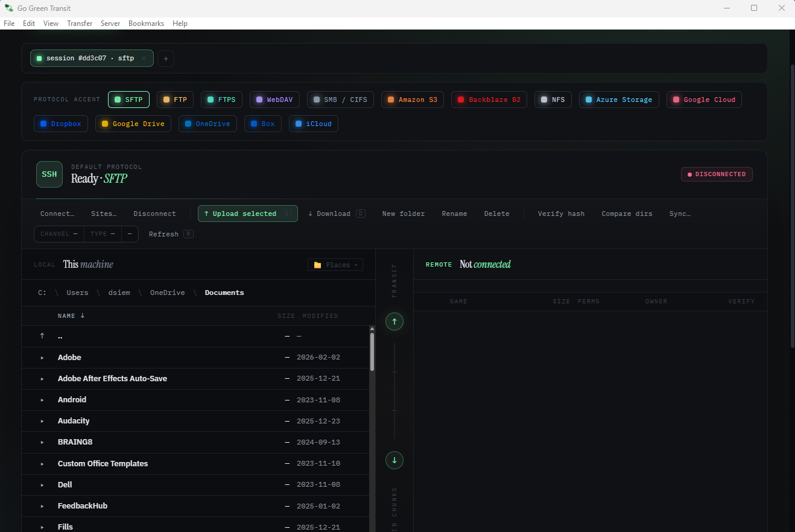Open the Sites… manager
The height and width of the screenshot is (532, 795).
104,214
